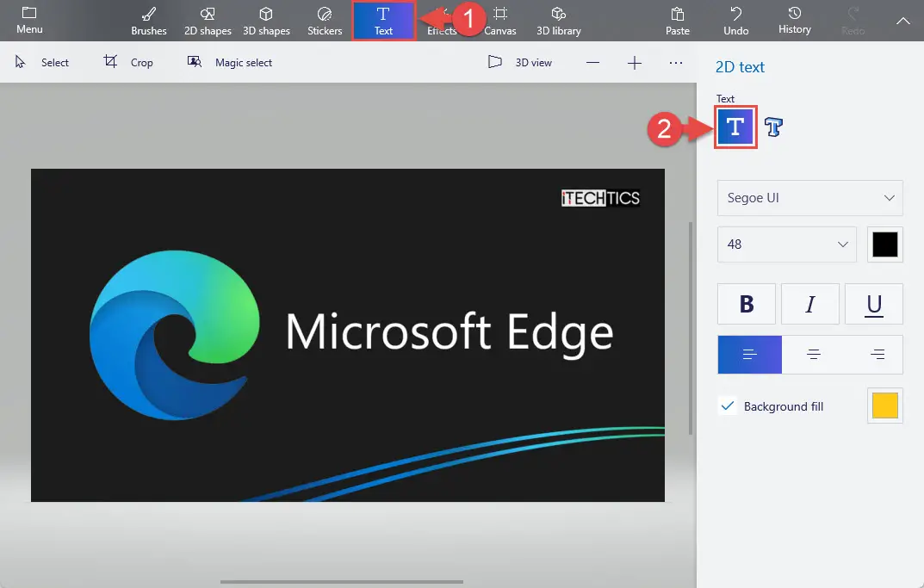Activate Magic select
Screen dimensions: 924x588
(x=230, y=63)
